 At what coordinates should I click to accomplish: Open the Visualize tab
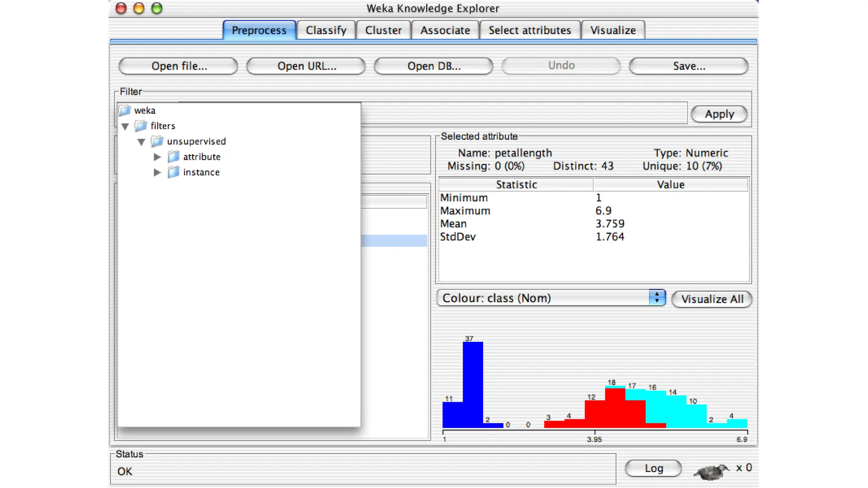[x=613, y=30]
